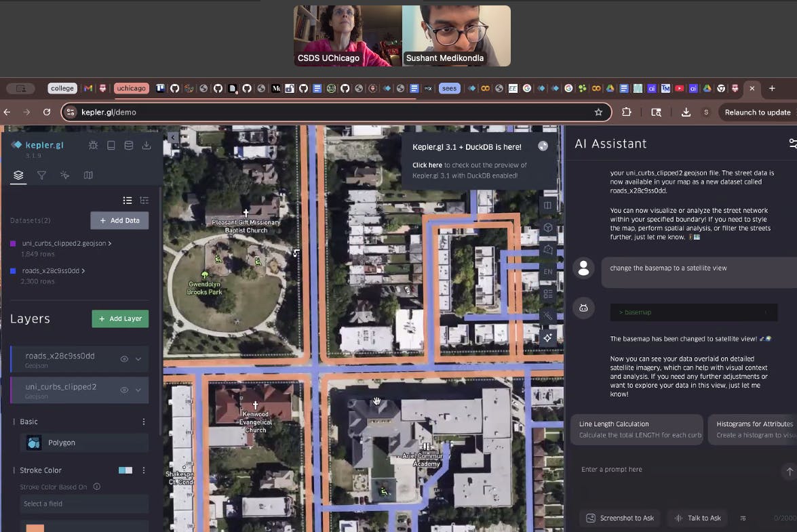Switch to the Layers panel tab

coord(18,175)
